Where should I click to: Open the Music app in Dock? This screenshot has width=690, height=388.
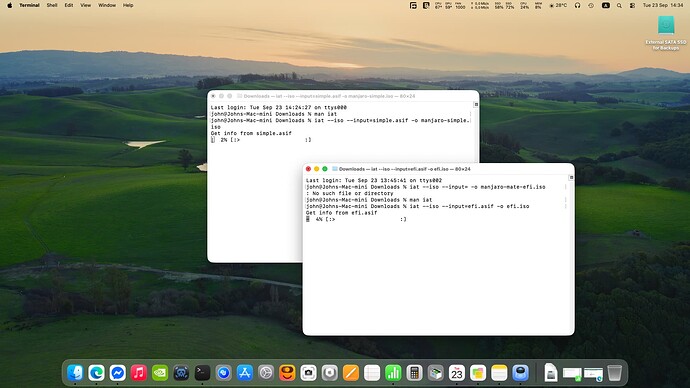coord(139,373)
